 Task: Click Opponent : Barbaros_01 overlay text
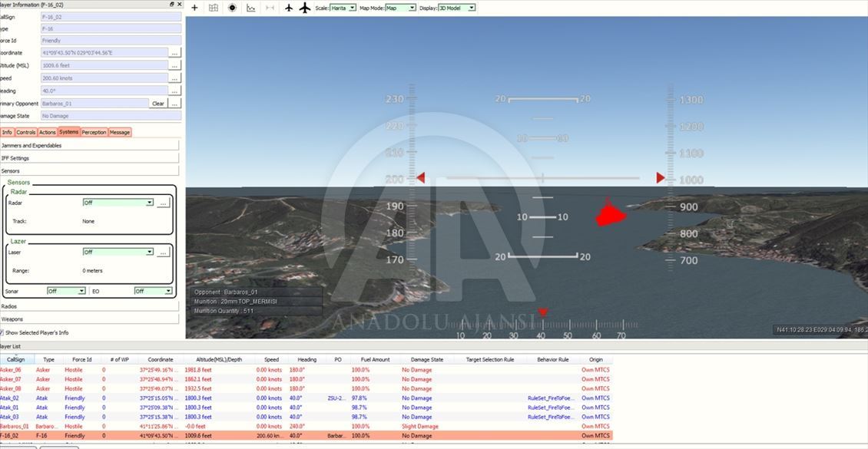(x=226, y=292)
